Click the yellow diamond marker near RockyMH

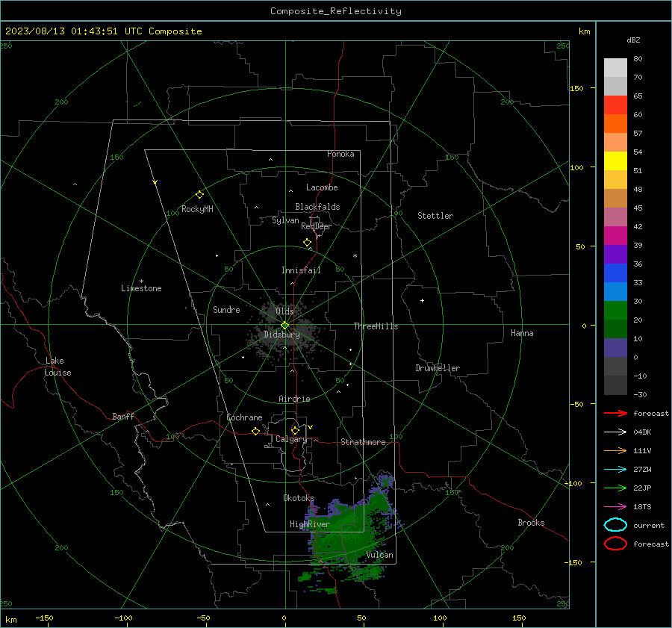pyautogui.click(x=199, y=195)
